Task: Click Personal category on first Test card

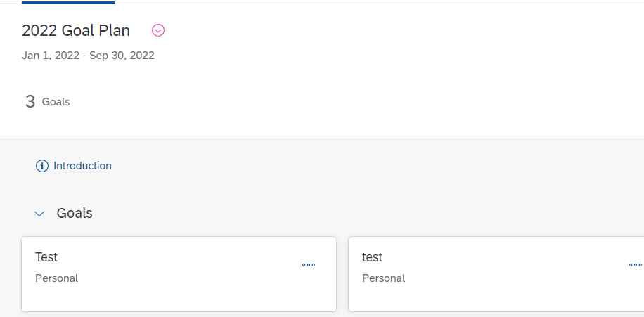Action: click(x=57, y=278)
